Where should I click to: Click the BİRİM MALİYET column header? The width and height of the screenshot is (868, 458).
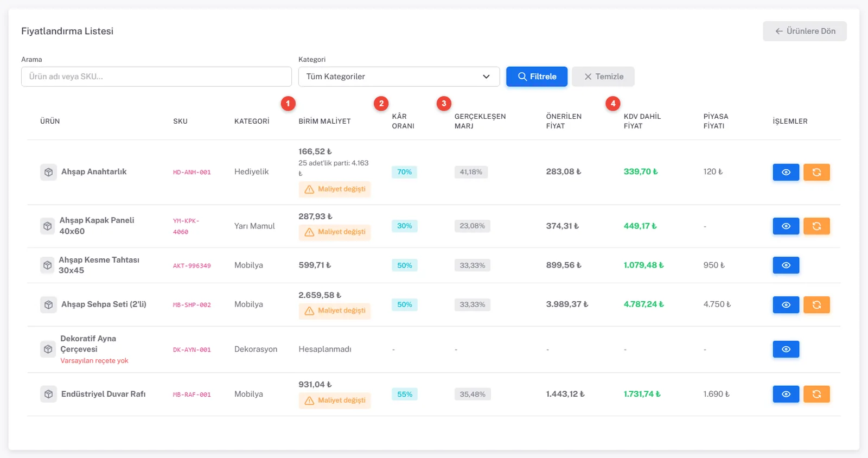[324, 122]
